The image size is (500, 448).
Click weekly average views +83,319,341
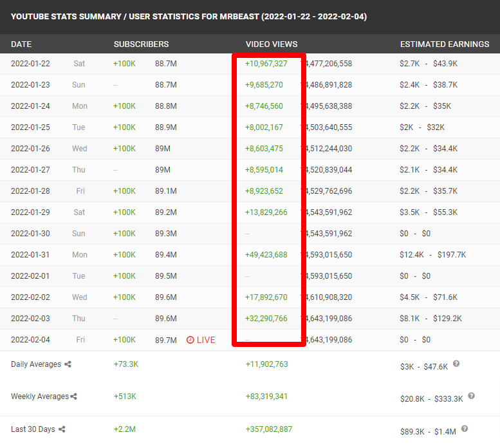click(266, 397)
